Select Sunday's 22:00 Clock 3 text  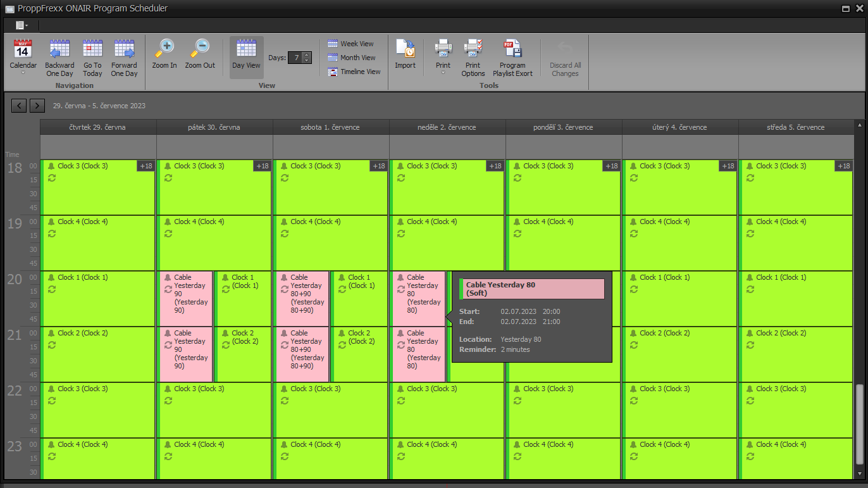(432, 389)
